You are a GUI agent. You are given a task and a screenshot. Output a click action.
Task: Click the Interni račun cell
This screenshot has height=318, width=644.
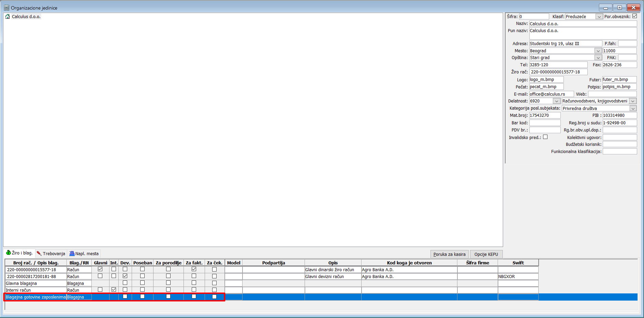point(36,290)
